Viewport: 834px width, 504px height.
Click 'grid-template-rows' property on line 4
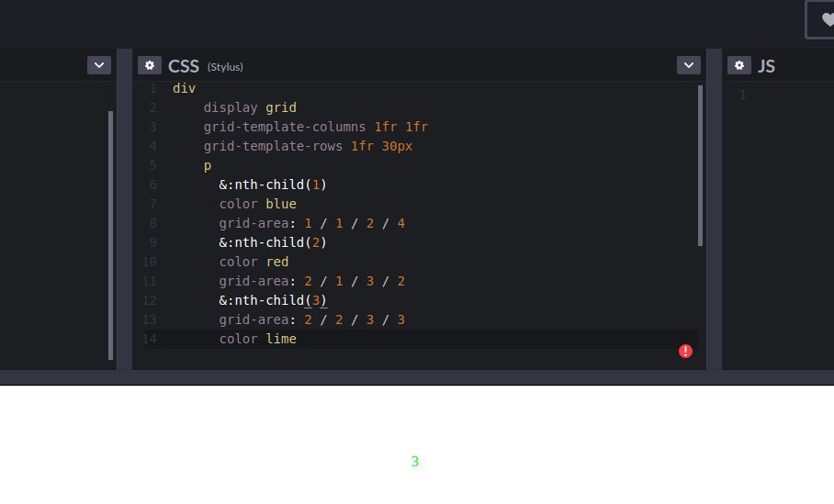pyautogui.click(x=273, y=146)
